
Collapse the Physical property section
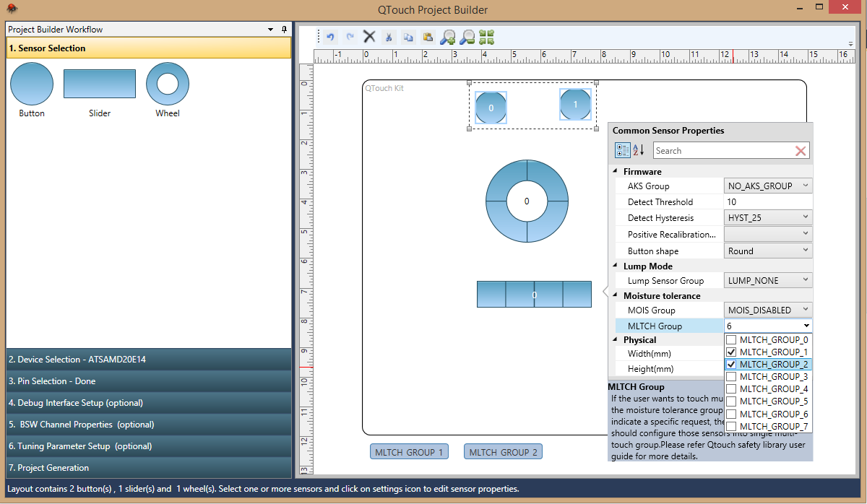click(x=616, y=339)
